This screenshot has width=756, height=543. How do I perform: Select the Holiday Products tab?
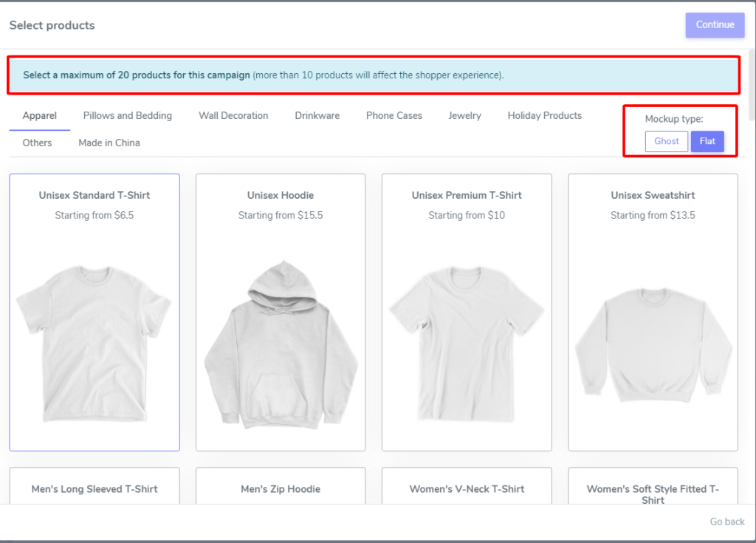pyautogui.click(x=545, y=116)
